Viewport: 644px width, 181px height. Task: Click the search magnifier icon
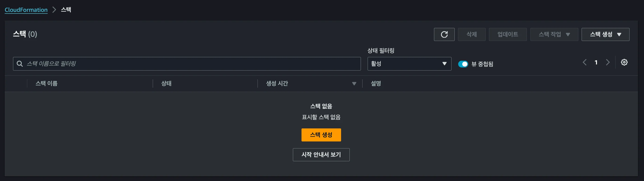pyautogui.click(x=20, y=64)
